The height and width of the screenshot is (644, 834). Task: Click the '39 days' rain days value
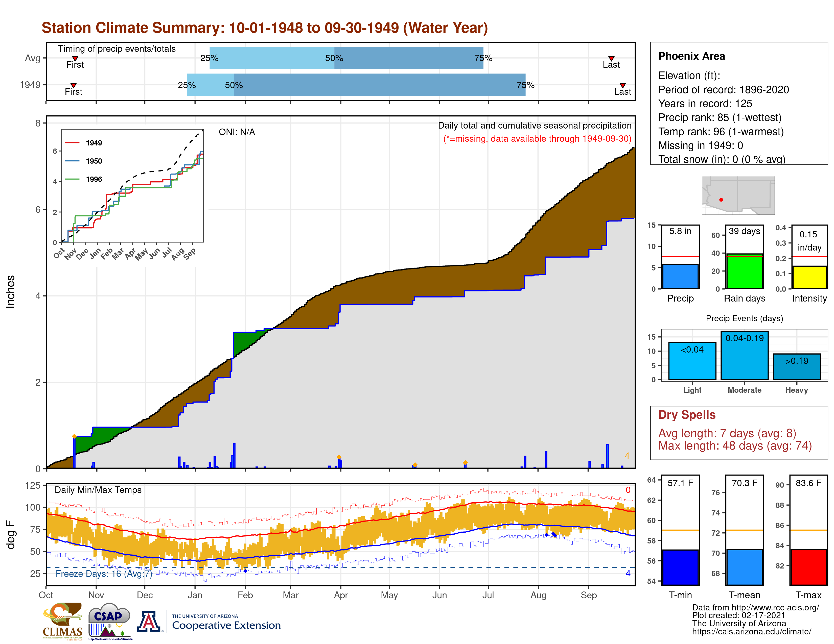744,231
